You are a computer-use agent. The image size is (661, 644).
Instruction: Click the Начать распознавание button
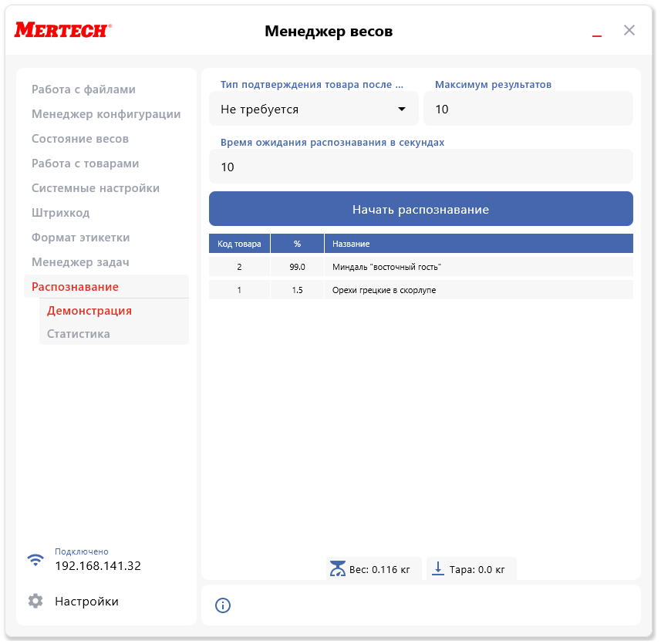click(x=420, y=209)
